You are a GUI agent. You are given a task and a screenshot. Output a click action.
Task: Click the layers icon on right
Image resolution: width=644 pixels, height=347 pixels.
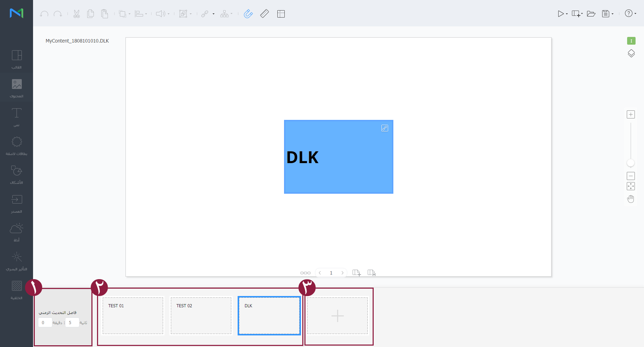tap(631, 53)
